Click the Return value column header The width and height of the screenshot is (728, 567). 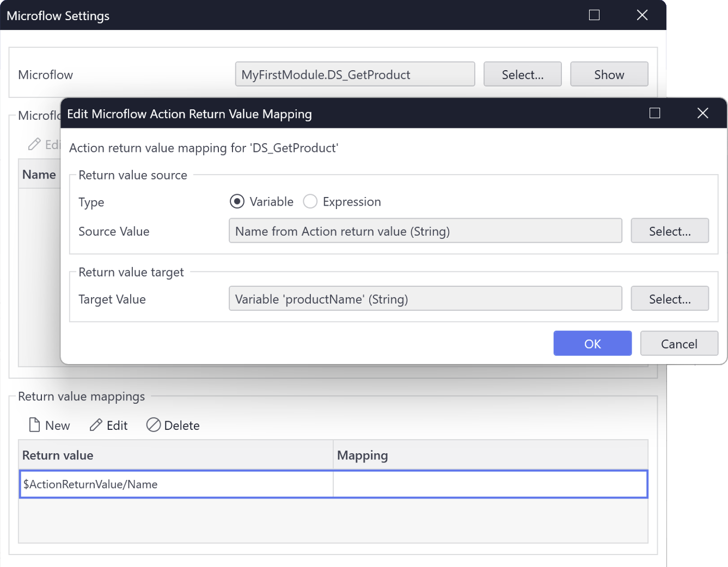58,455
